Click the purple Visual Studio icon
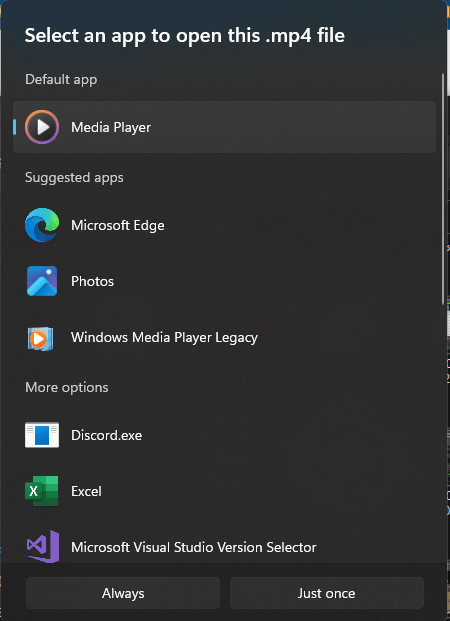 coord(43,547)
